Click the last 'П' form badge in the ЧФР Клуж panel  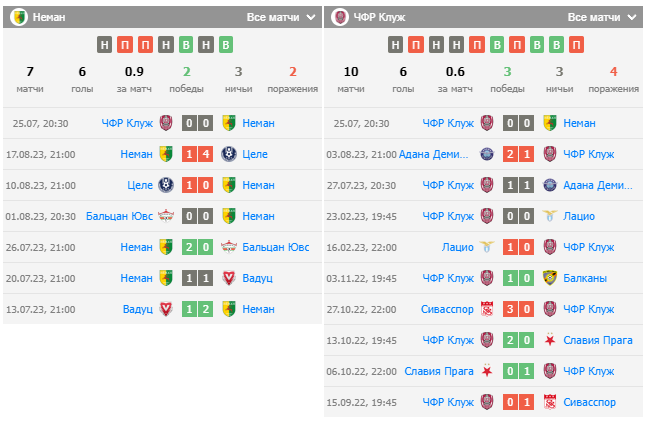point(576,44)
